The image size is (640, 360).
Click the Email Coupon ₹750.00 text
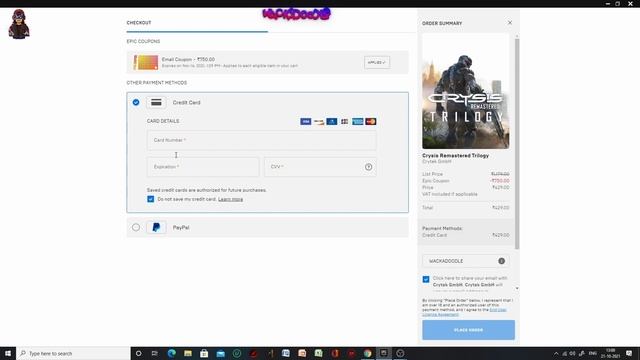[x=188, y=59]
